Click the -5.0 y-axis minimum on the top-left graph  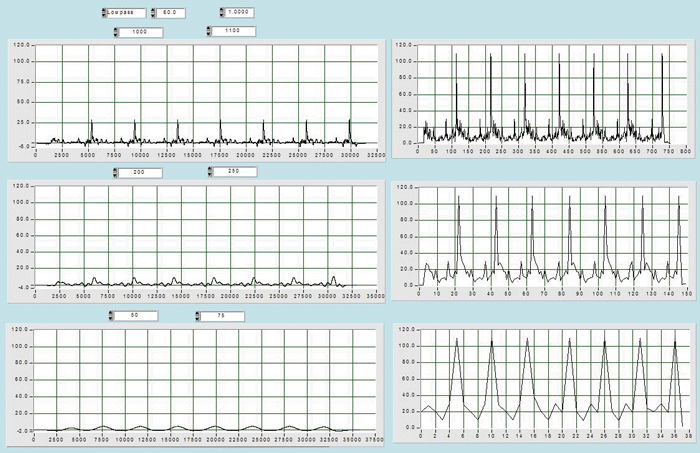coord(23,146)
